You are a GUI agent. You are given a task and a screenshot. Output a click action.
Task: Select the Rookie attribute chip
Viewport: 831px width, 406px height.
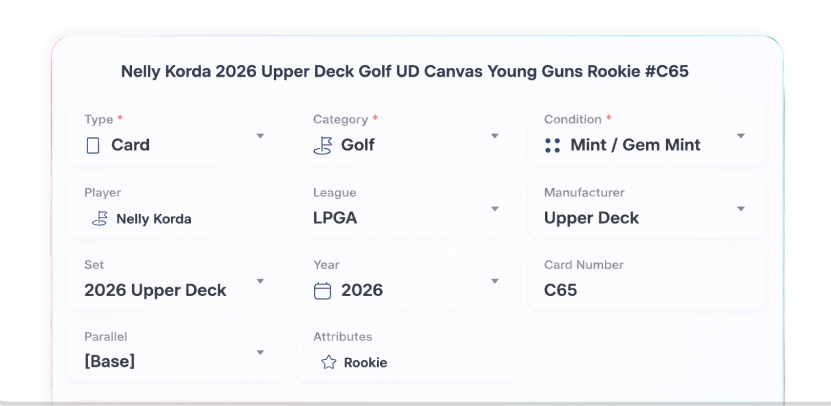[355, 363]
